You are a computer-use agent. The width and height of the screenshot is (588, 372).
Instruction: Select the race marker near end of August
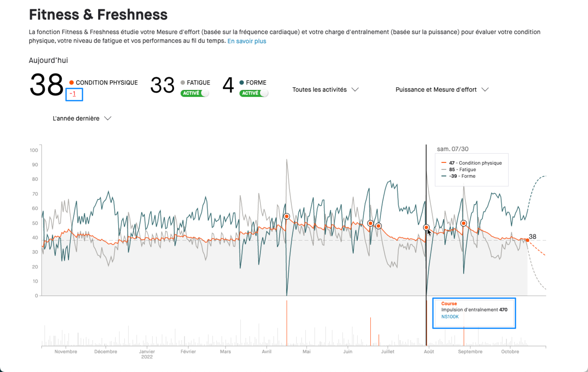click(x=463, y=223)
